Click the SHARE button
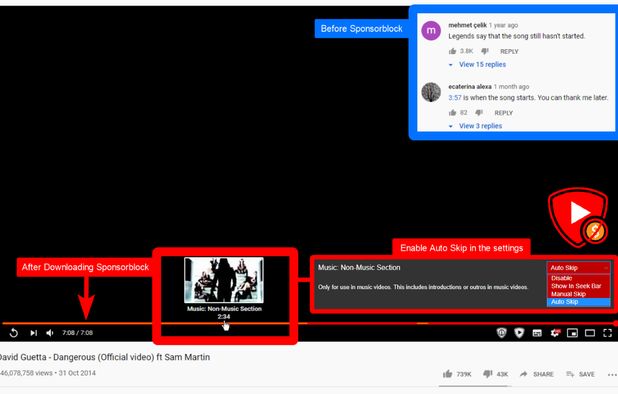 [537, 374]
